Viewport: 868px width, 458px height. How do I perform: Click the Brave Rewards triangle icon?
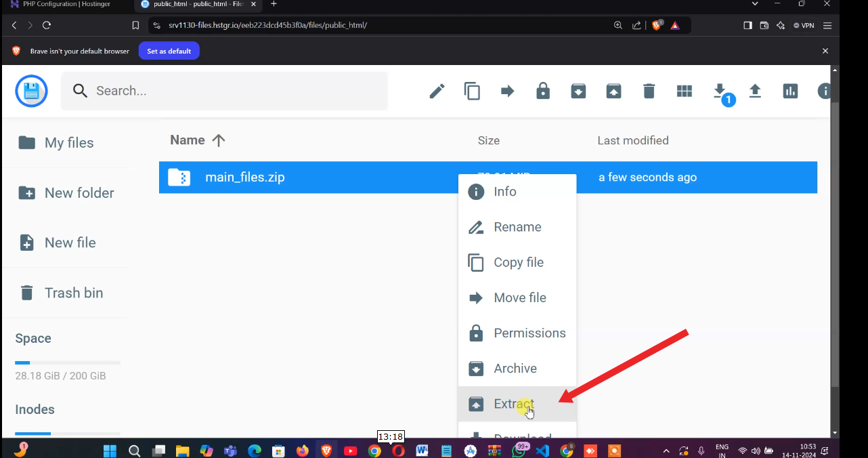[x=675, y=25]
